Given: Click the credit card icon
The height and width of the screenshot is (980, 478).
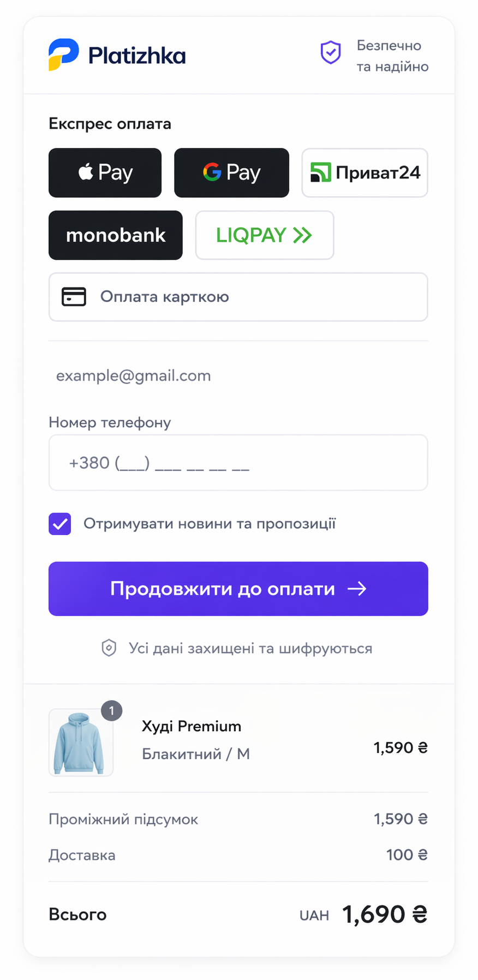Looking at the screenshot, I should [74, 297].
